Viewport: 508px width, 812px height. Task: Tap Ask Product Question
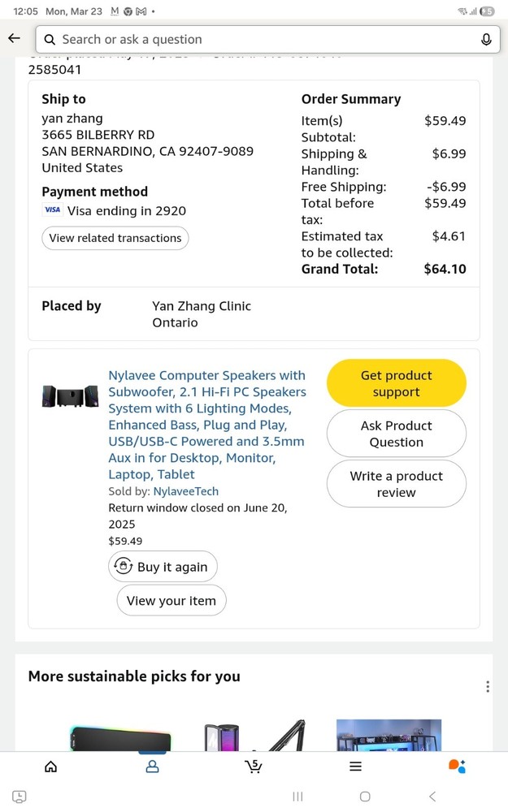coord(396,434)
